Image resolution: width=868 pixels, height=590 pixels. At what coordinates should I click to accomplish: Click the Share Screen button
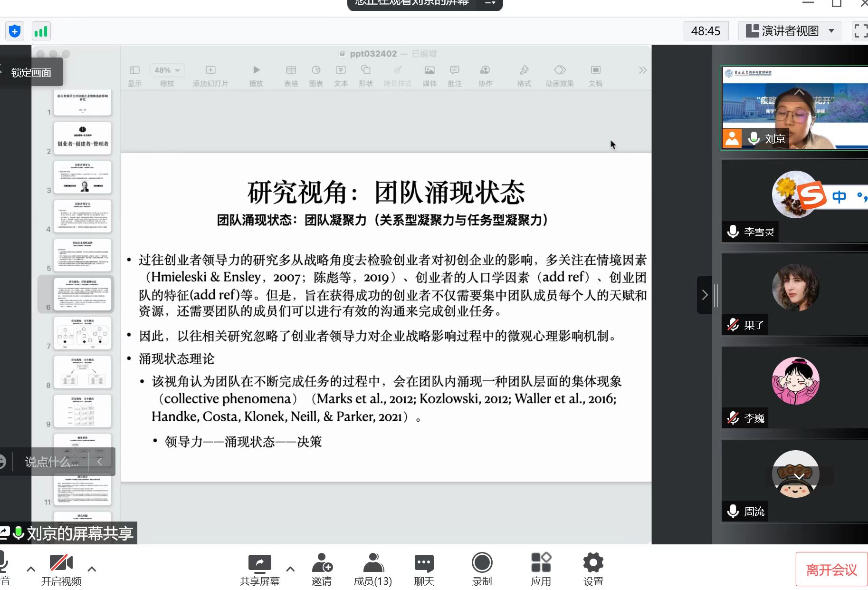point(259,568)
